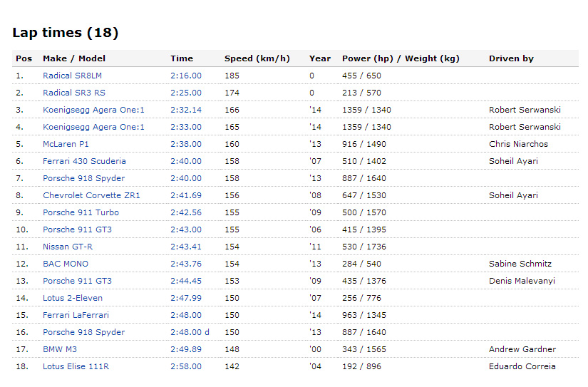Open the Ferrari 430 Scuderia link
588x387 pixels.
coord(84,161)
